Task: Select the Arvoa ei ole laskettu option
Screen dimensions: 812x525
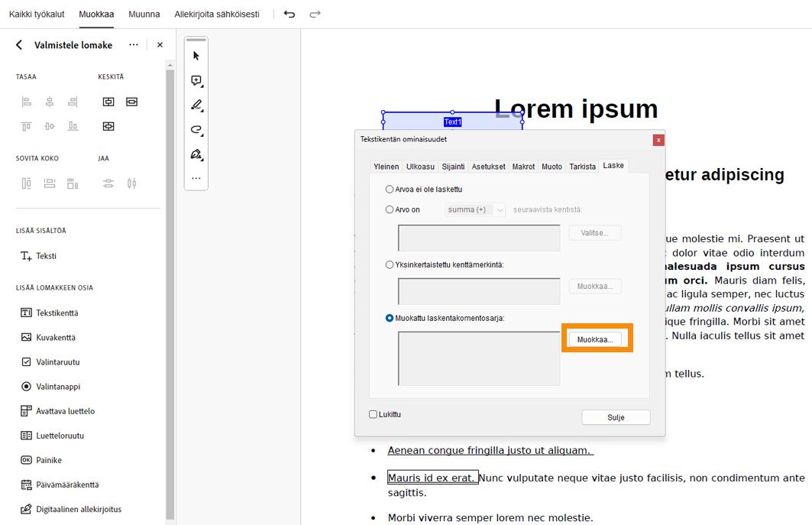Action: pos(389,189)
